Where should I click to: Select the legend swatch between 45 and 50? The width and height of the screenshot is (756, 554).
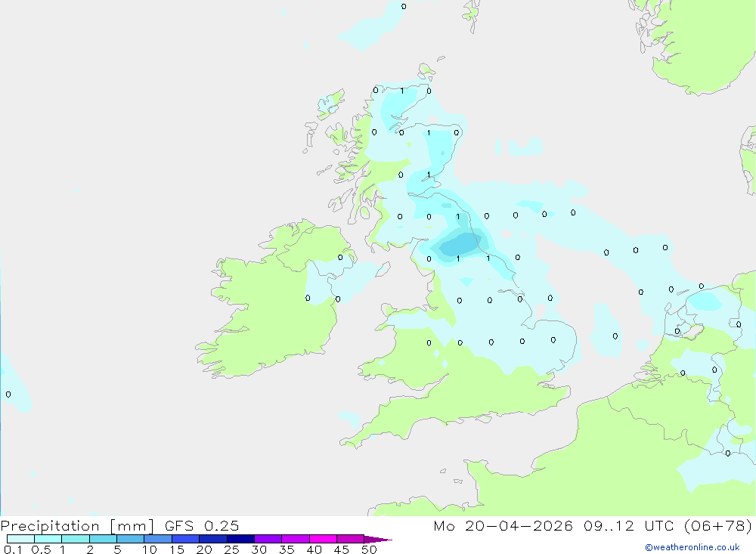(350, 539)
